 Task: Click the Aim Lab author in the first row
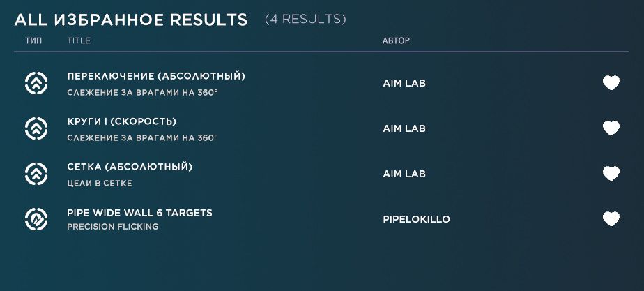[404, 83]
